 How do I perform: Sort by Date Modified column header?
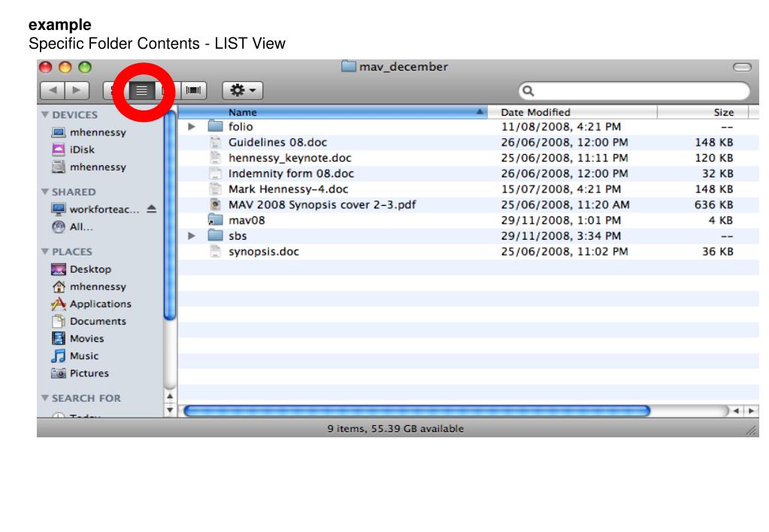click(572, 112)
